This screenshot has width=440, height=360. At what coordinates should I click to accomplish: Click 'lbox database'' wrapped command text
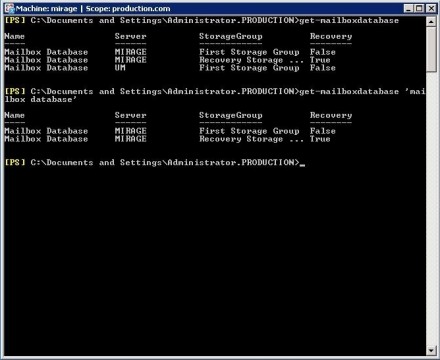click(x=40, y=100)
